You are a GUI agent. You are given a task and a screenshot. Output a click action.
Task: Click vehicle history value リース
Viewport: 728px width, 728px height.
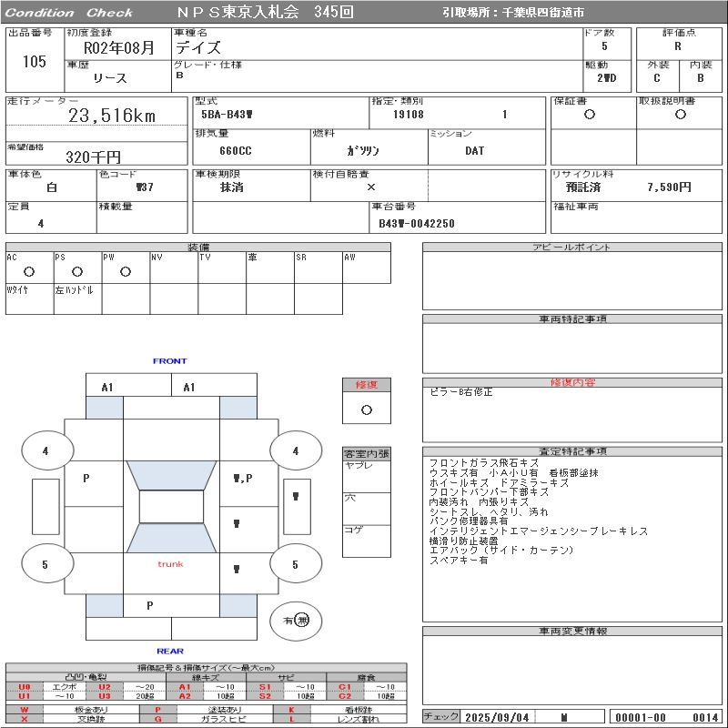pos(110,78)
